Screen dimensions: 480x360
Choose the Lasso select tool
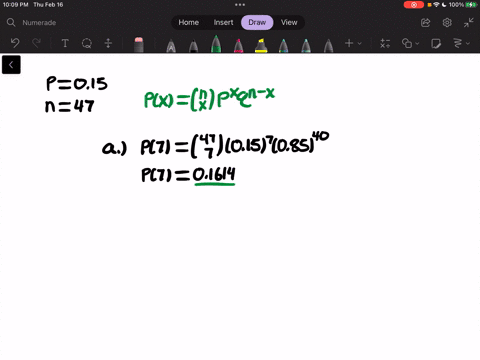87,43
